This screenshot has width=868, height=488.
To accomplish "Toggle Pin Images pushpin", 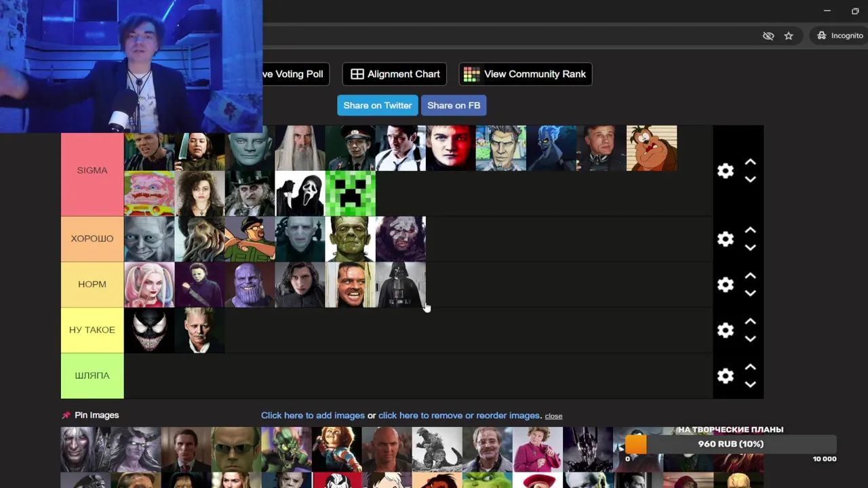I will pos(66,415).
